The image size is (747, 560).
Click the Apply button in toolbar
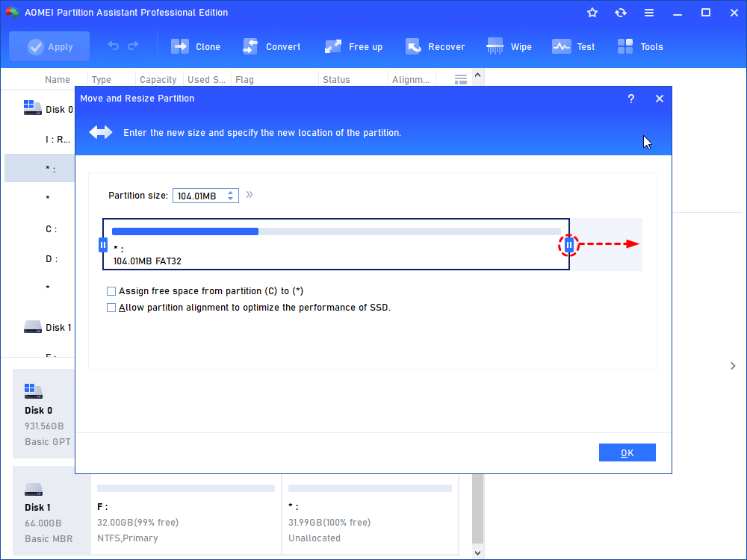point(49,46)
